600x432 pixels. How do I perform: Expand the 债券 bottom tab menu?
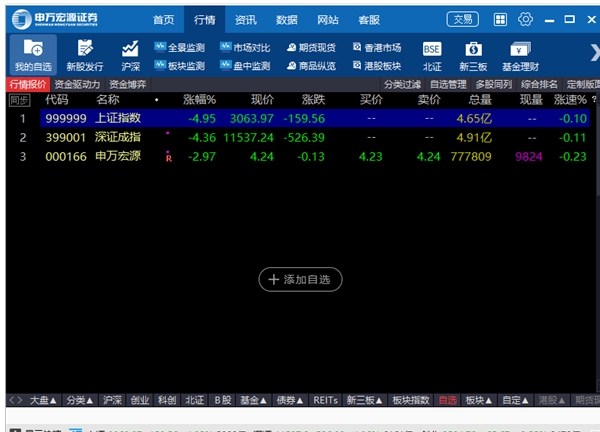[x=290, y=400]
